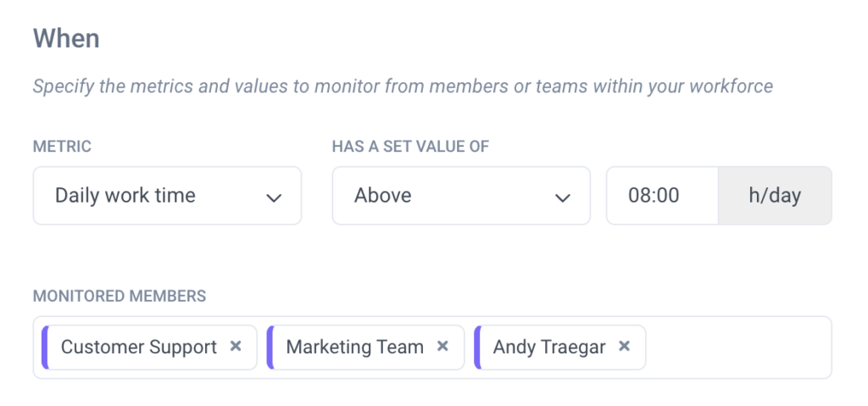The height and width of the screenshot is (406, 868).
Task: Click the When section heading
Action: (66, 39)
